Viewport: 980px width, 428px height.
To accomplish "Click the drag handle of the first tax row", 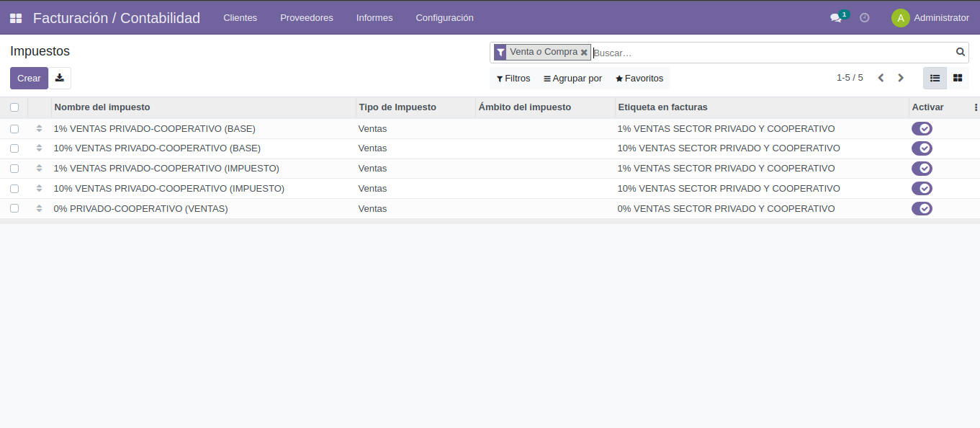I will [x=39, y=128].
